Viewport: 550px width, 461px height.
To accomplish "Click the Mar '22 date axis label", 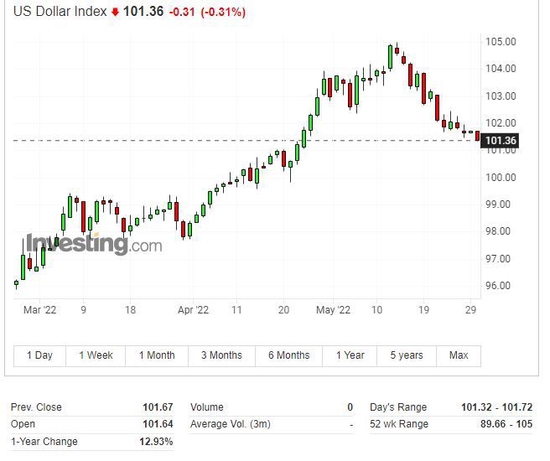I will (40, 310).
